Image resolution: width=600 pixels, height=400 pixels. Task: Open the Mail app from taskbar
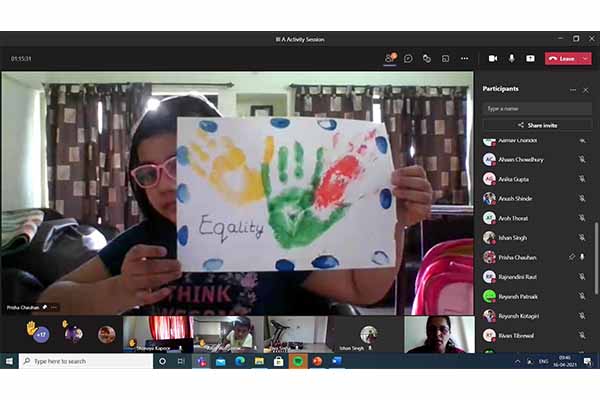coord(220,361)
